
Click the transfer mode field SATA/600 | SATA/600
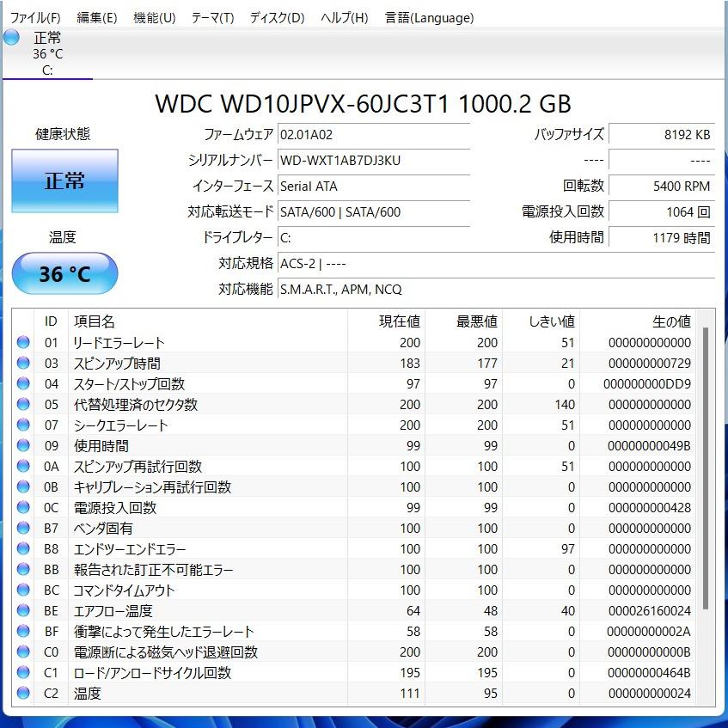[x=374, y=212]
